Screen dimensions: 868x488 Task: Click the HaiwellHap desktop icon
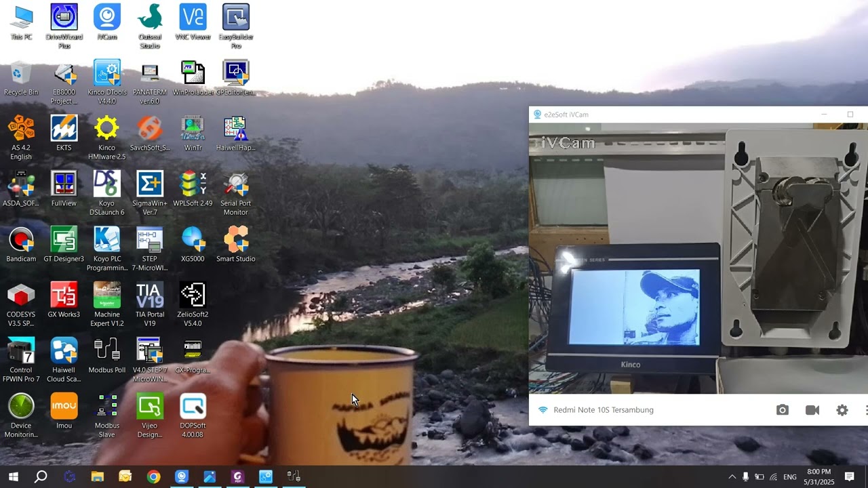[236, 134]
